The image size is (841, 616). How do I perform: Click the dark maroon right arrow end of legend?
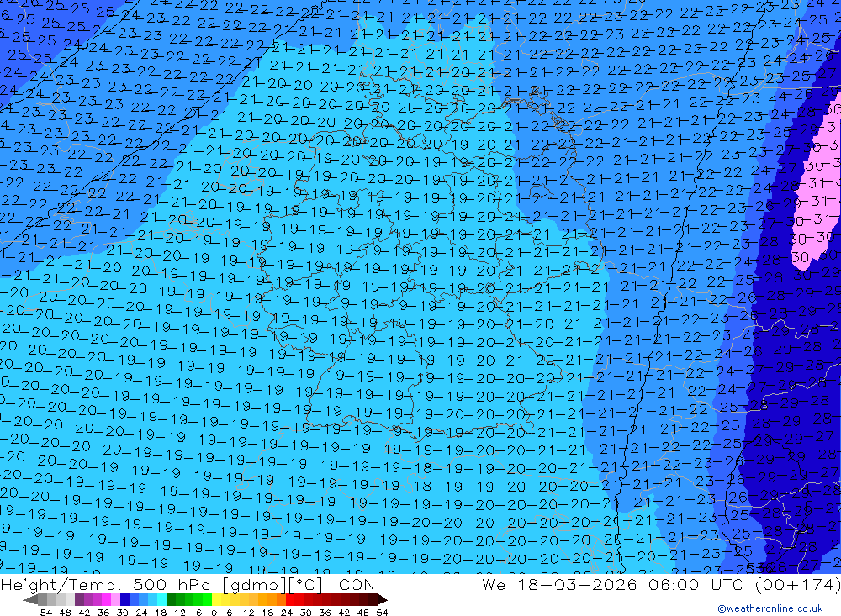(x=383, y=600)
